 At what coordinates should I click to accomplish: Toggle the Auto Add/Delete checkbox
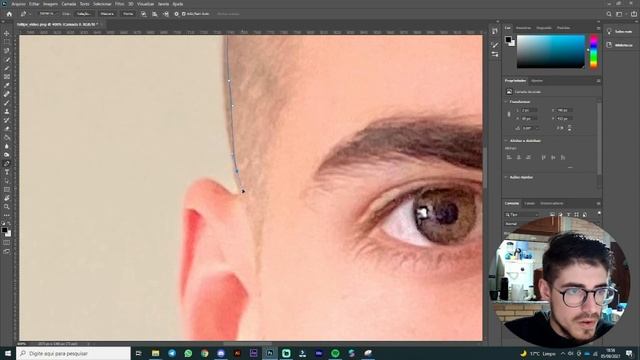click(x=184, y=14)
